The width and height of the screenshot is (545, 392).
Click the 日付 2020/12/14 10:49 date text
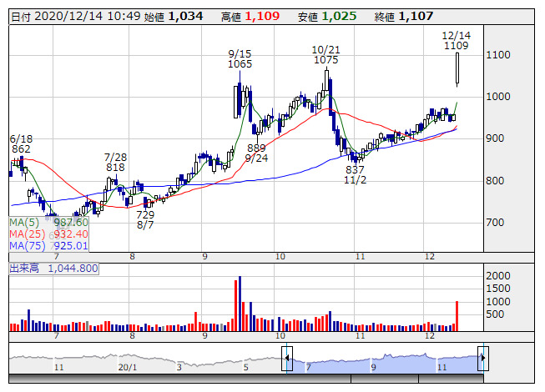(76, 17)
